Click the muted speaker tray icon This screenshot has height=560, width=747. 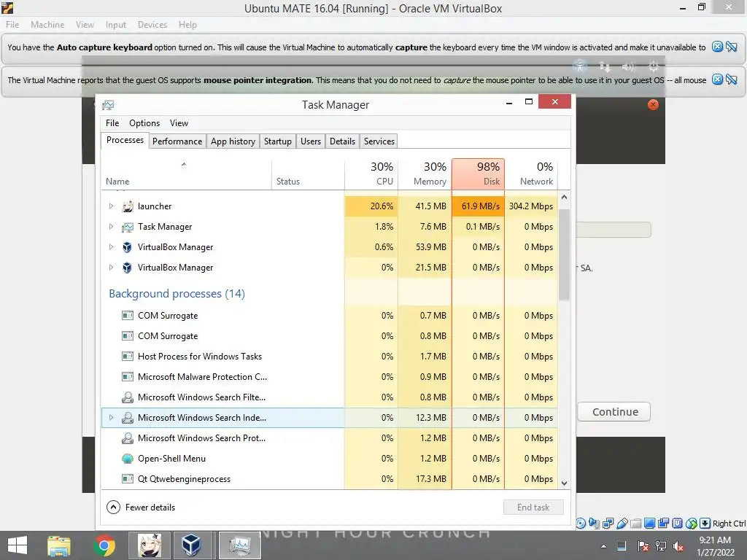click(x=678, y=546)
